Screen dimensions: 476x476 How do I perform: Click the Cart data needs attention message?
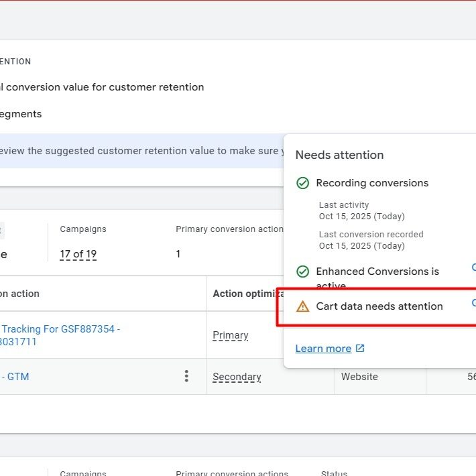coord(379,306)
